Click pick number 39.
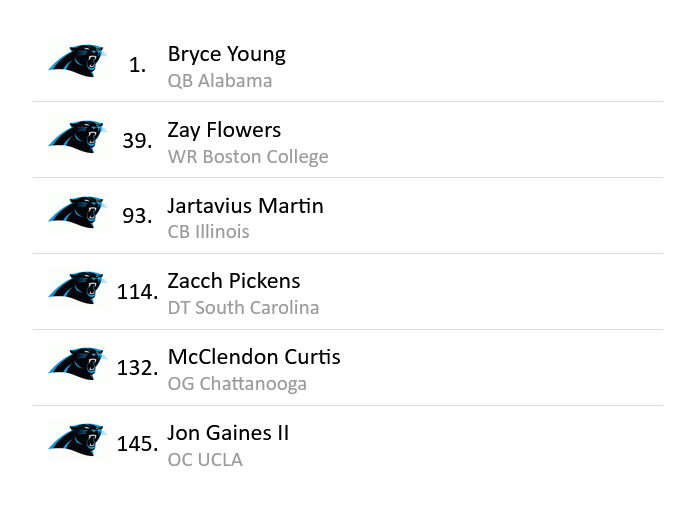The height and width of the screenshot is (514, 693). pyautogui.click(x=137, y=141)
